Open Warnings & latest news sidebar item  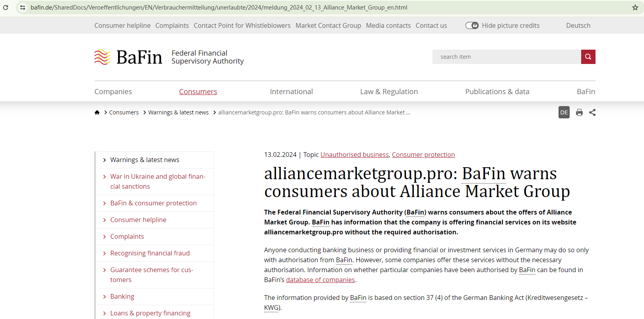(145, 160)
